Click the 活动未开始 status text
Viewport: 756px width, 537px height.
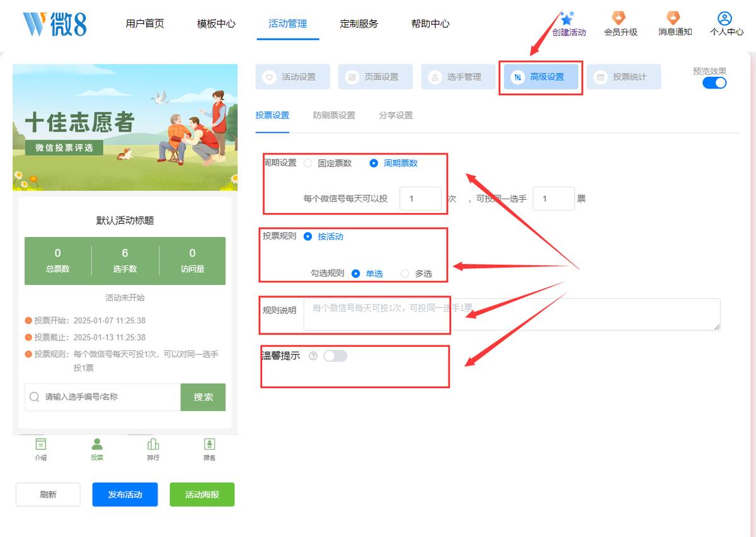[125, 297]
